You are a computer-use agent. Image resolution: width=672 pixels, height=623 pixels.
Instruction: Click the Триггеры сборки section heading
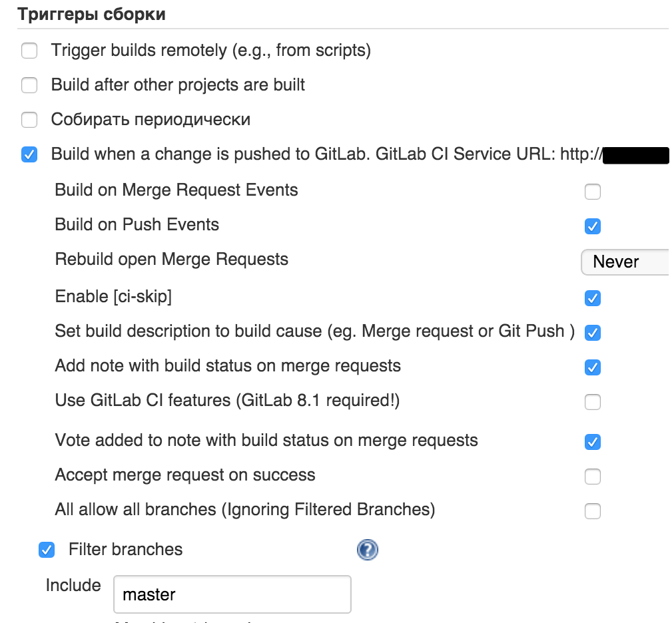pyautogui.click(x=91, y=15)
